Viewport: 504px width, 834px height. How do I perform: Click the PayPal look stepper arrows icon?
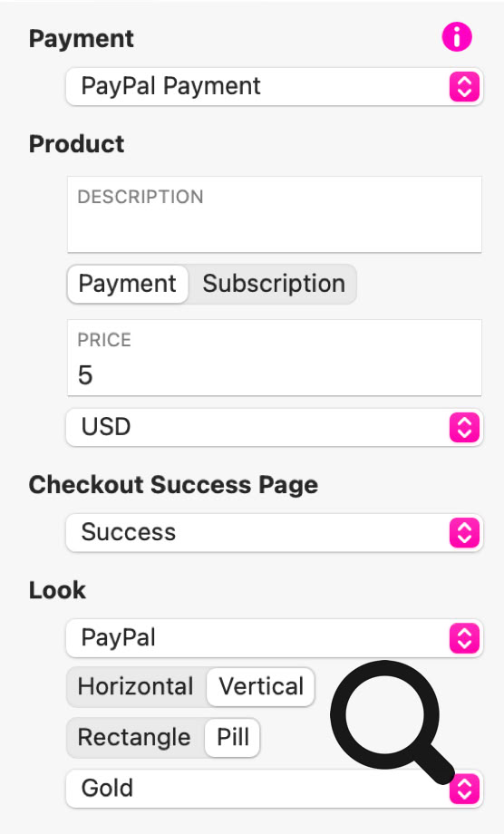coord(465,637)
